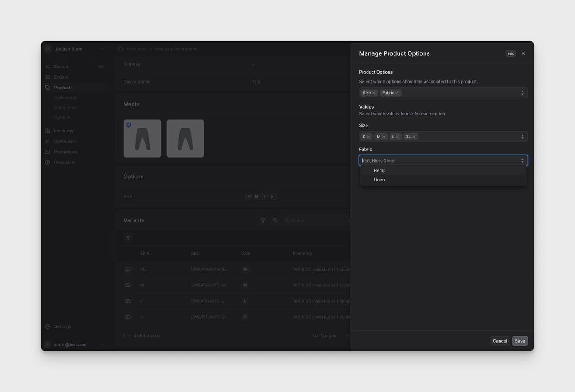Click the Variants filter funnel icon
The width and height of the screenshot is (575, 392).
263,220
